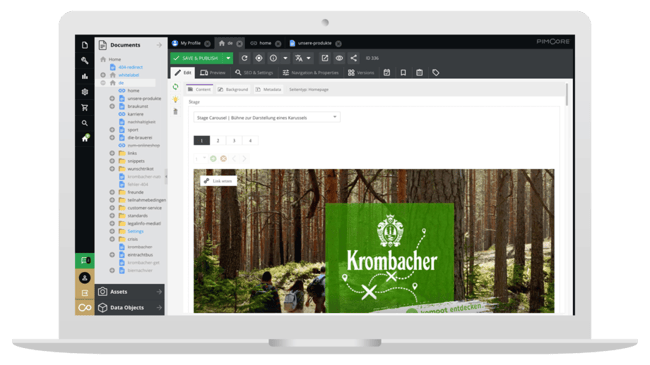Expand the links folder node
Viewport: 650px width, 365px height.
click(112, 153)
